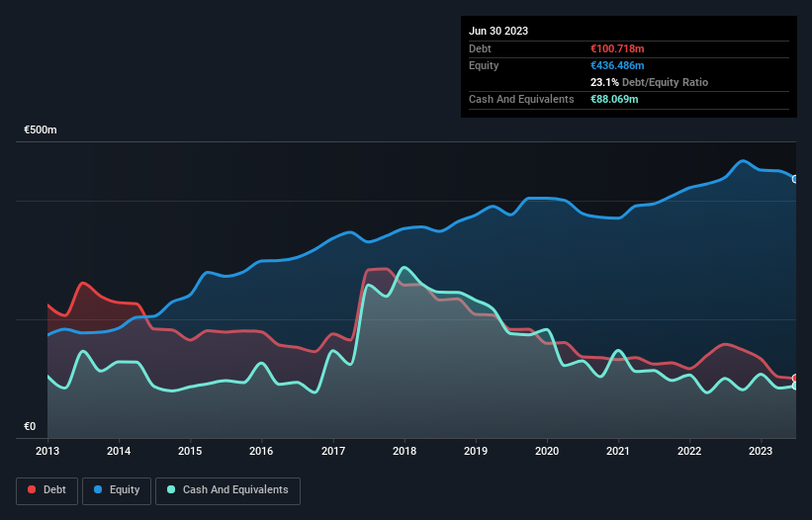Click the 2019 x-axis label
This screenshot has width=812, height=520.
tap(476, 451)
